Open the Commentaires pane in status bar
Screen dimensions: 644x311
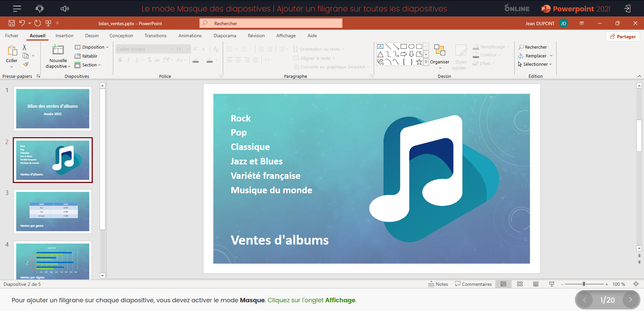(473, 284)
